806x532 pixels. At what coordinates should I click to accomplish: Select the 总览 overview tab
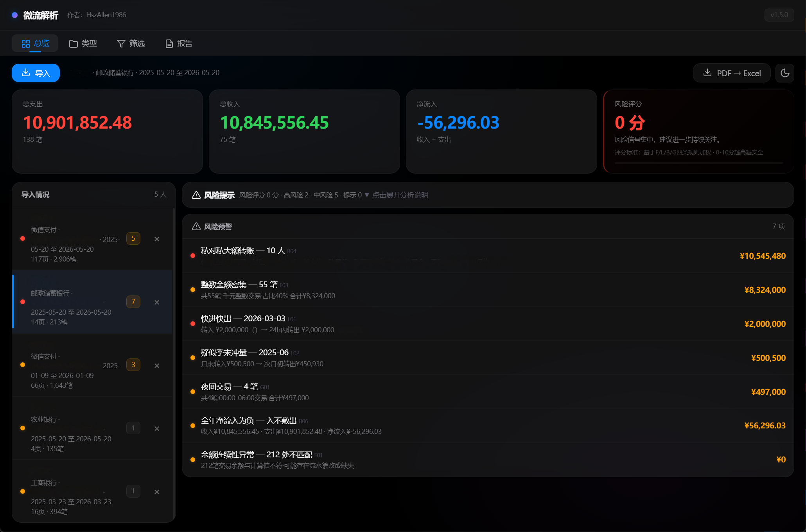click(x=35, y=43)
